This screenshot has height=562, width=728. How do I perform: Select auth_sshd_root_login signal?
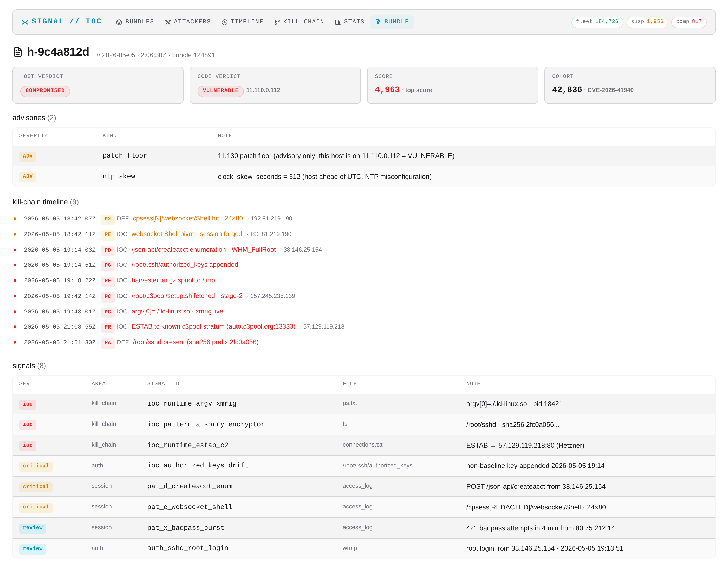[364, 548]
